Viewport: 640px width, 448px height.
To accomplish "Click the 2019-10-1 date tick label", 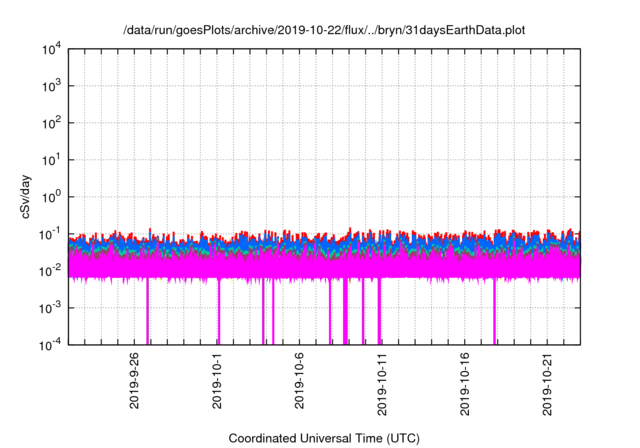I will 217,381.
